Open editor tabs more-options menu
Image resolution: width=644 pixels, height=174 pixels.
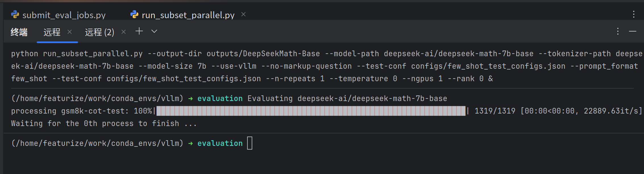(633, 14)
